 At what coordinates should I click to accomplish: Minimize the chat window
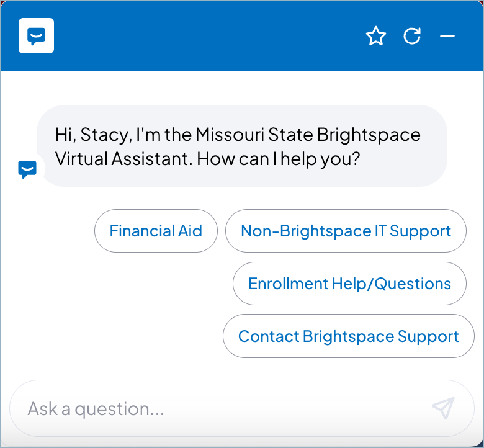pyautogui.click(x=447, y=36)
